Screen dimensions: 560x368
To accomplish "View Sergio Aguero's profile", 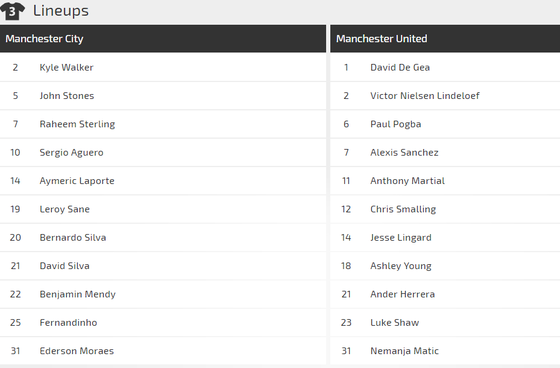I will pos(71,153).
